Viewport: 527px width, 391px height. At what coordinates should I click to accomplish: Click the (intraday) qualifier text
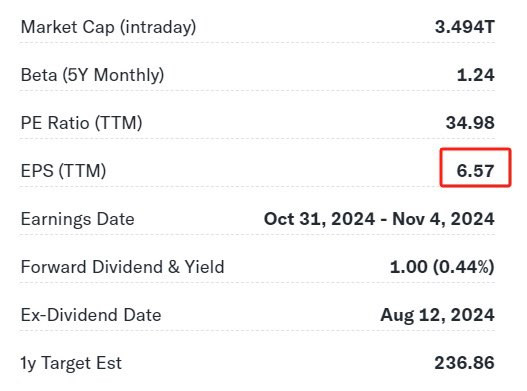[x=158, y=27]
